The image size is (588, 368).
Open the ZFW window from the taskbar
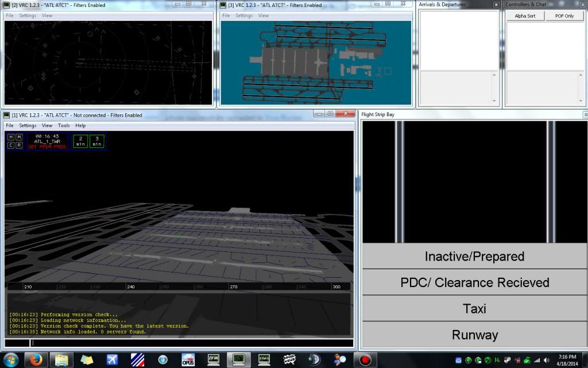(213, 359)
